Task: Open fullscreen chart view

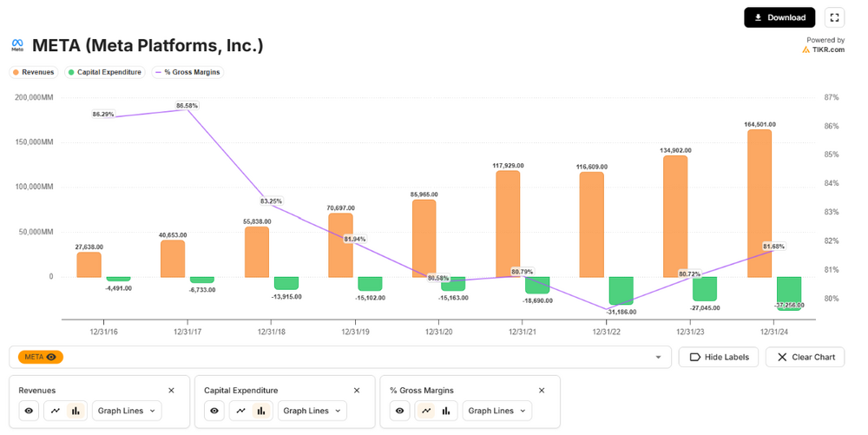Action: pos(834,17)
